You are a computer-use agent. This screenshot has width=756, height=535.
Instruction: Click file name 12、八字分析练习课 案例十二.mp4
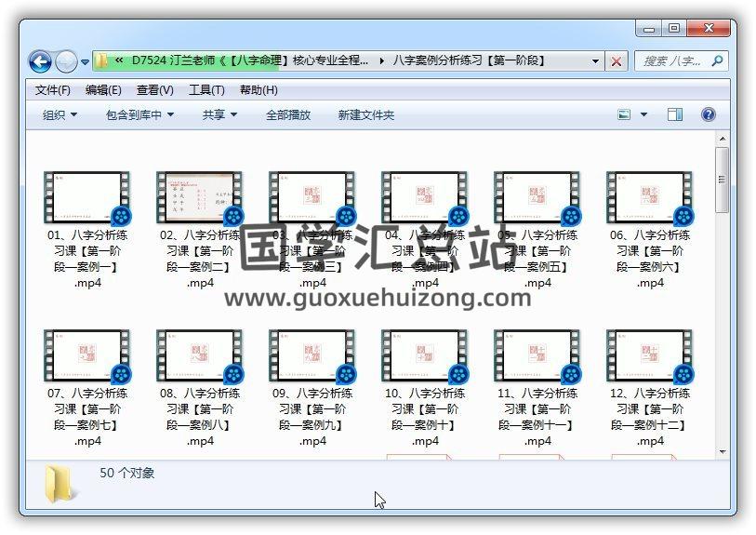[650, 417]
